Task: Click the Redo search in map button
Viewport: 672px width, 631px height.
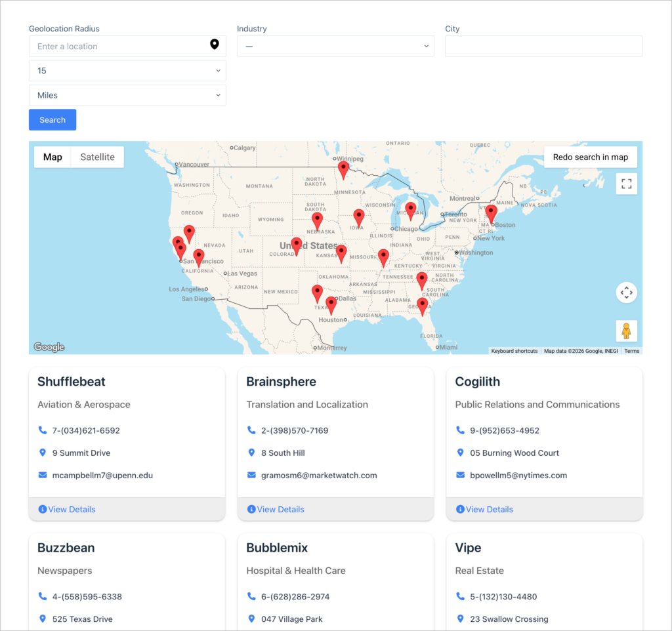Action: point(590,157)
